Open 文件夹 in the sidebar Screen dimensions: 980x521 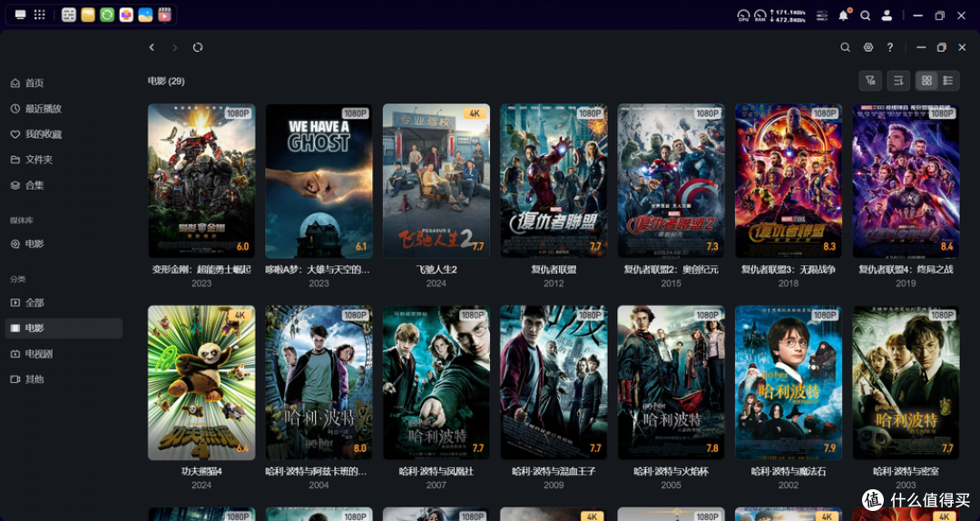[x=64, y=160]
